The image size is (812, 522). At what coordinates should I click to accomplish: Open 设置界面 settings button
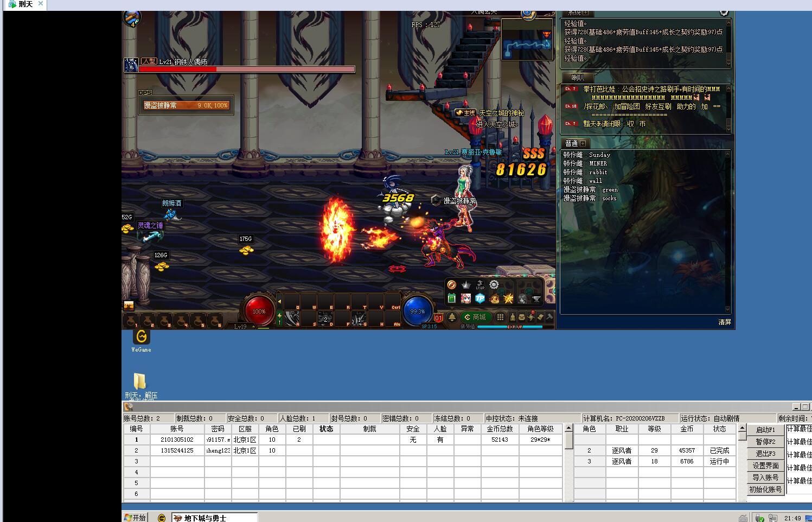tap(765, 466)
